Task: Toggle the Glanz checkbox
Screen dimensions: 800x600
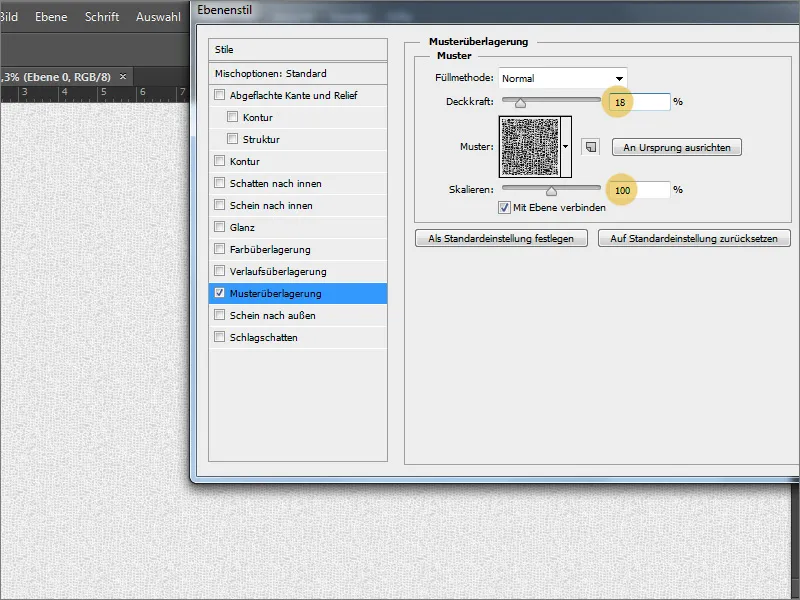Action: [x=219, y=227]
